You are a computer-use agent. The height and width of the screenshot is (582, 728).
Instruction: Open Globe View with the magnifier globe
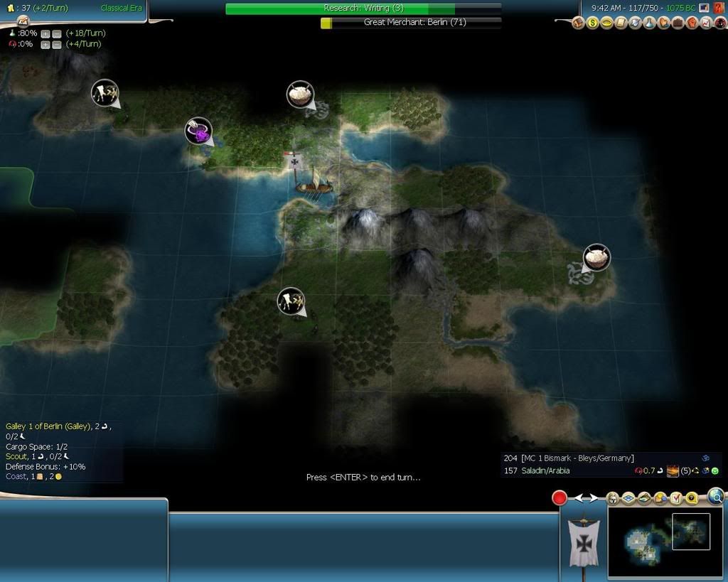717,497
